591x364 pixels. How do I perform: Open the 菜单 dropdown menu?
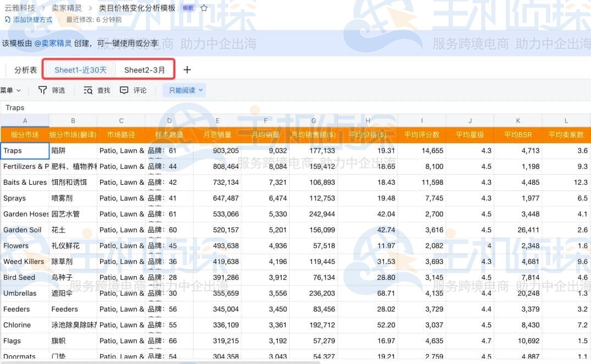10,90
